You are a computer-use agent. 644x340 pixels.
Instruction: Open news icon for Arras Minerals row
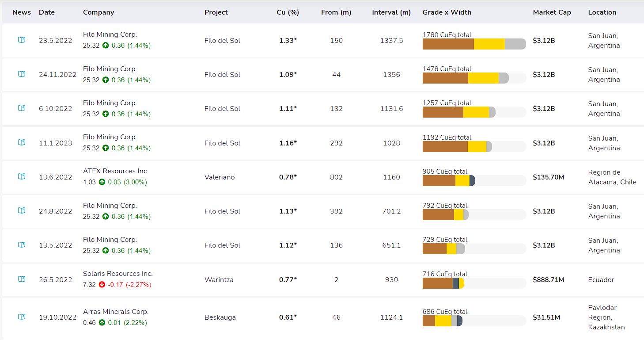[x=22, y=317]
